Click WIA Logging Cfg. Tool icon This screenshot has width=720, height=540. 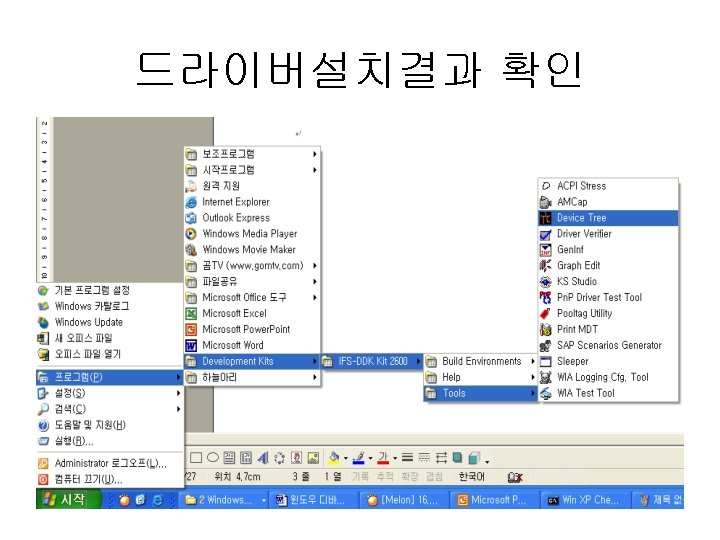(x=546, y=377)
